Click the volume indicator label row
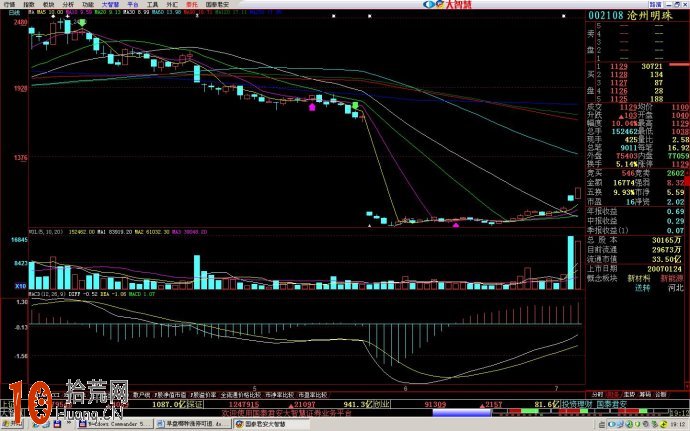 pyautogui.click(x=118, y=232)
